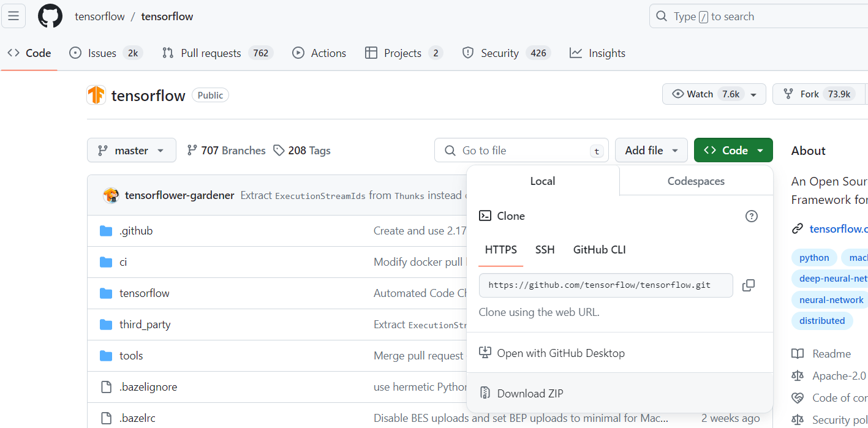Click the TensorFlow repository logo

point(96,95)
